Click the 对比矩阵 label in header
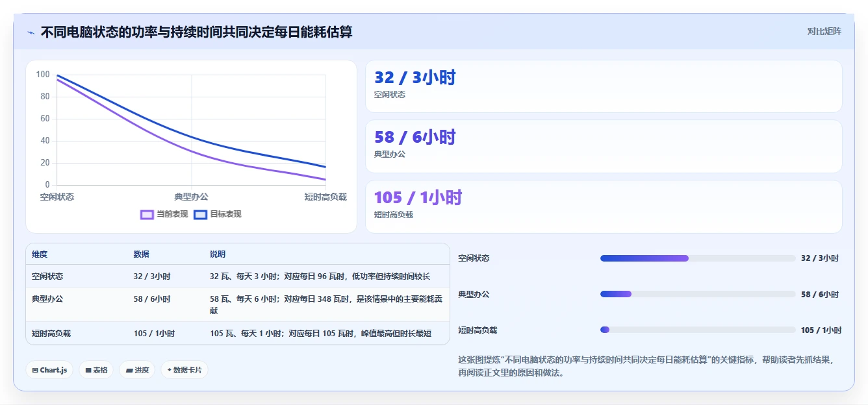The width and height of the screenshot is (868, 405). [x=824, y=31]
